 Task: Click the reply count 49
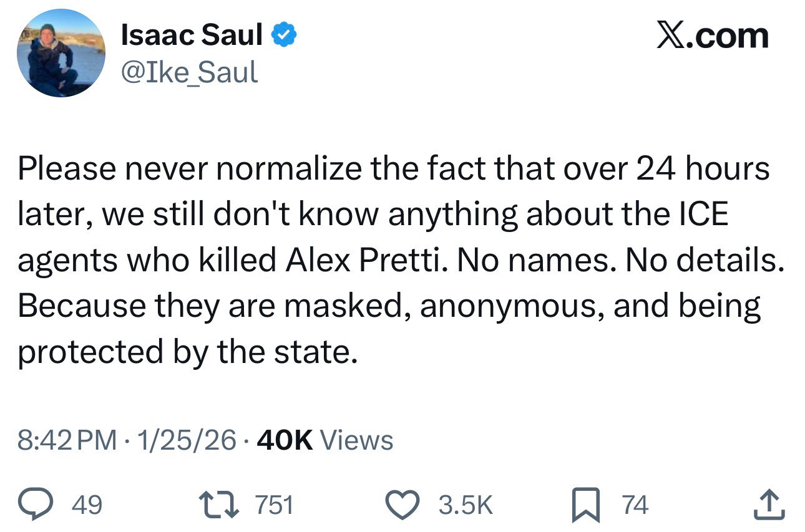89,505
